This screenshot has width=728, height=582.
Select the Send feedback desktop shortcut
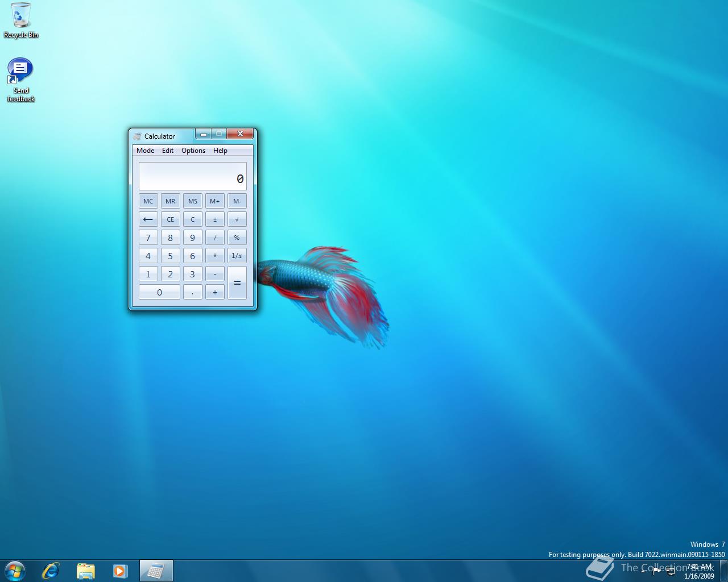tap(21, 80)
